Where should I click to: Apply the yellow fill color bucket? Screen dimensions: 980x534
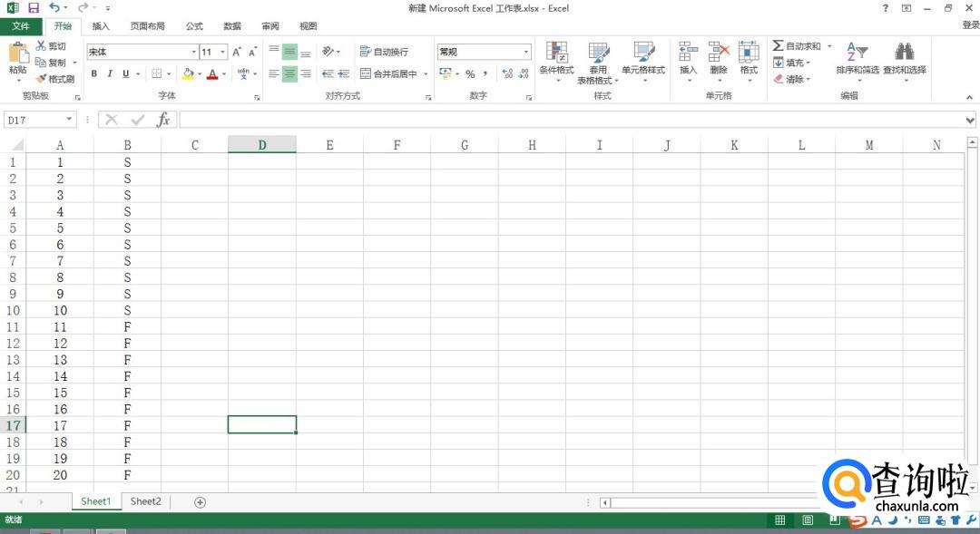[x=188, y=73]
